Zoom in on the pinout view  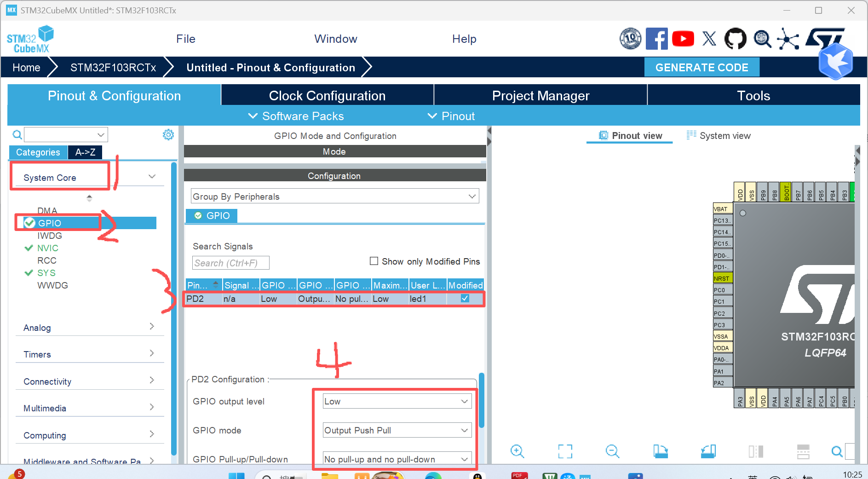click(517, 451)
